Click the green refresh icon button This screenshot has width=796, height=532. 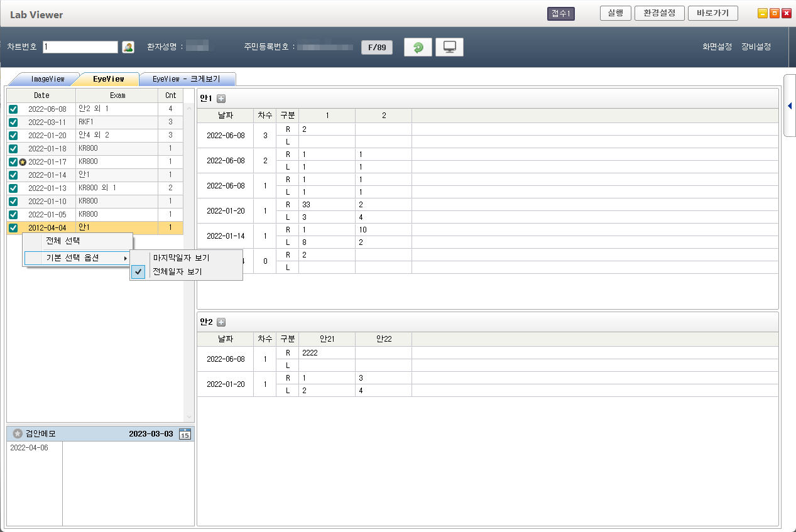click(418, 47)
